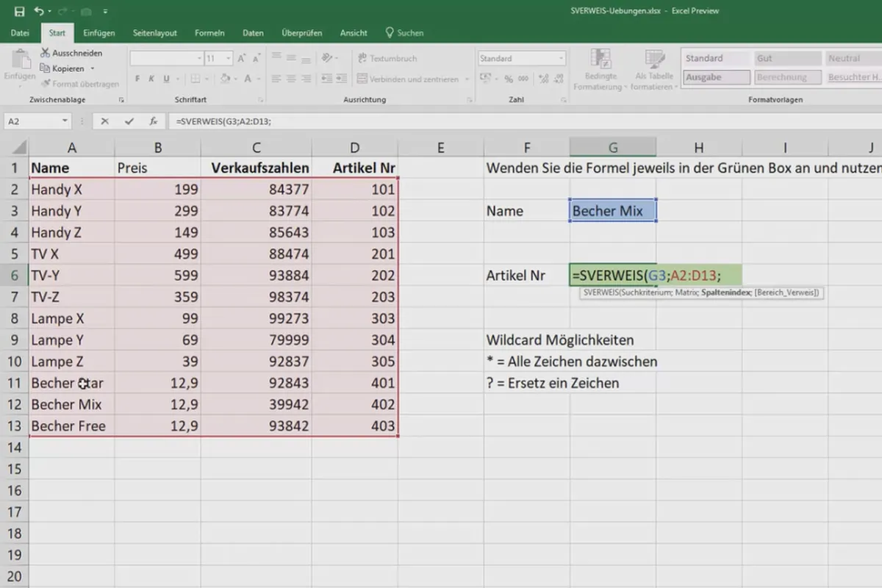Click the decrease indent icon
This screenshot has height=588, width=882.
tap(328, 79)
